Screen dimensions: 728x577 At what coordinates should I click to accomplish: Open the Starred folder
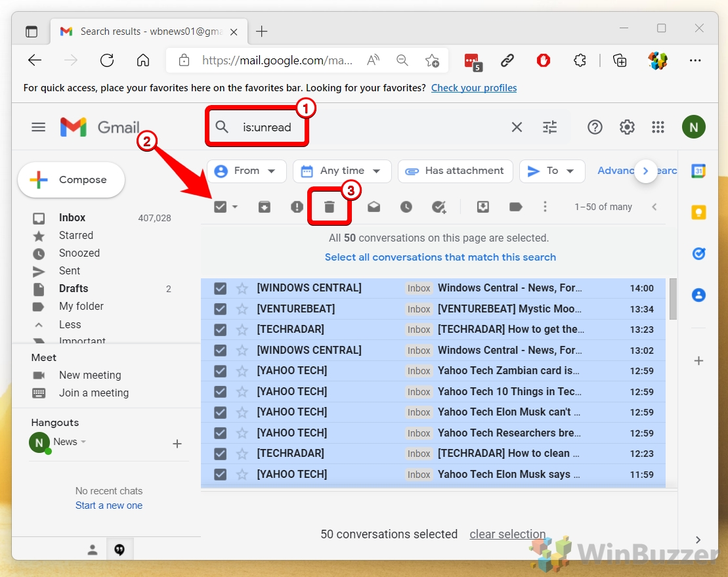click(x=75, y=236)
